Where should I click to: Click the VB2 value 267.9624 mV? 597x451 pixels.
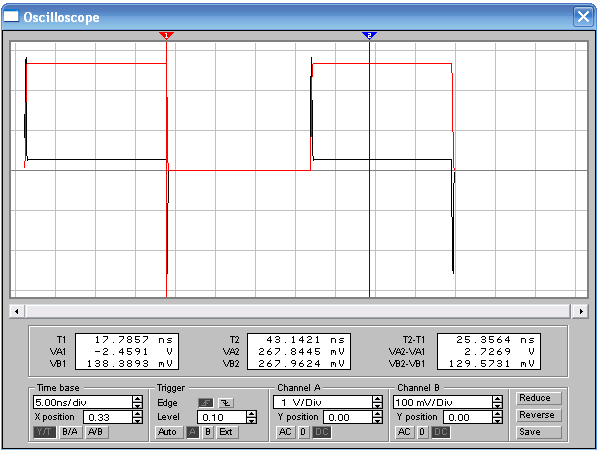coord(302,363)
